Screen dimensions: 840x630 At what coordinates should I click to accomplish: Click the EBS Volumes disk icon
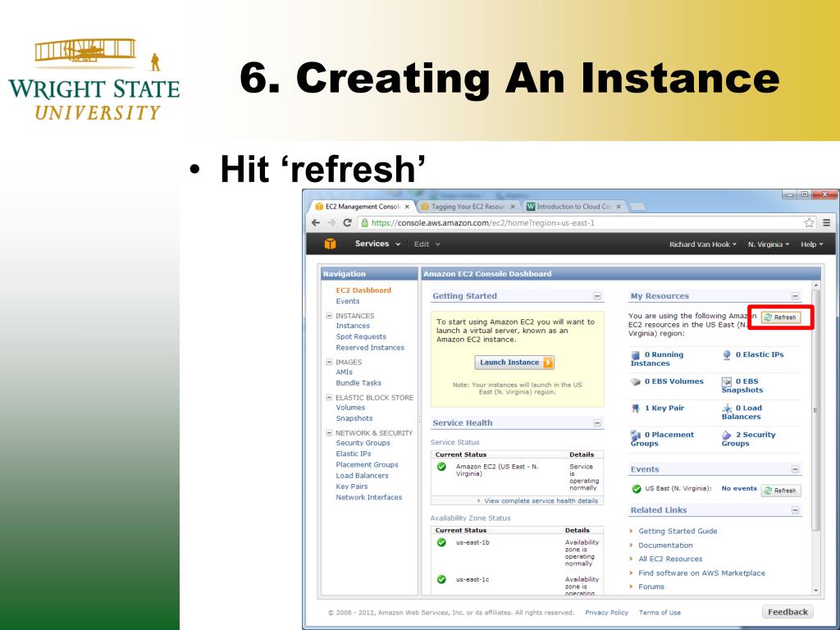636,381
